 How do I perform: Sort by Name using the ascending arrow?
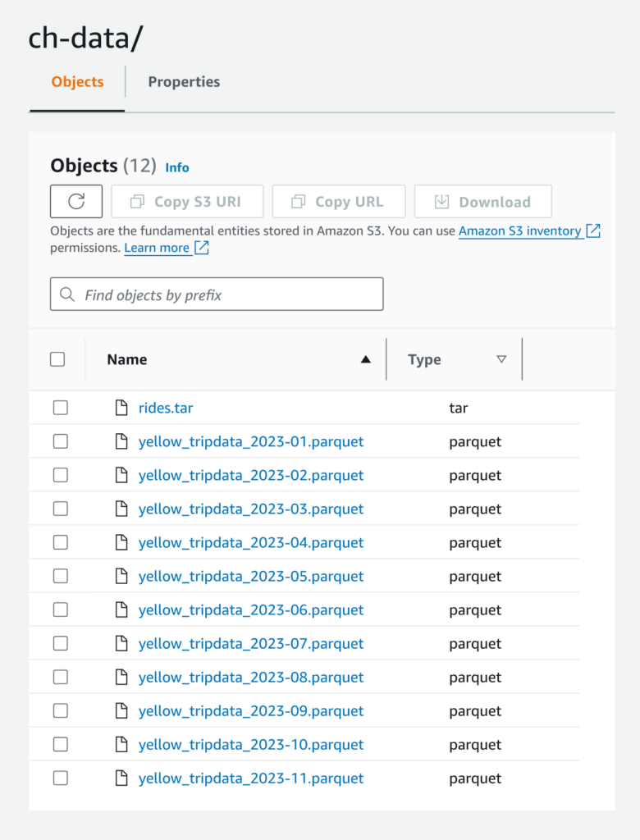(366, 359)
